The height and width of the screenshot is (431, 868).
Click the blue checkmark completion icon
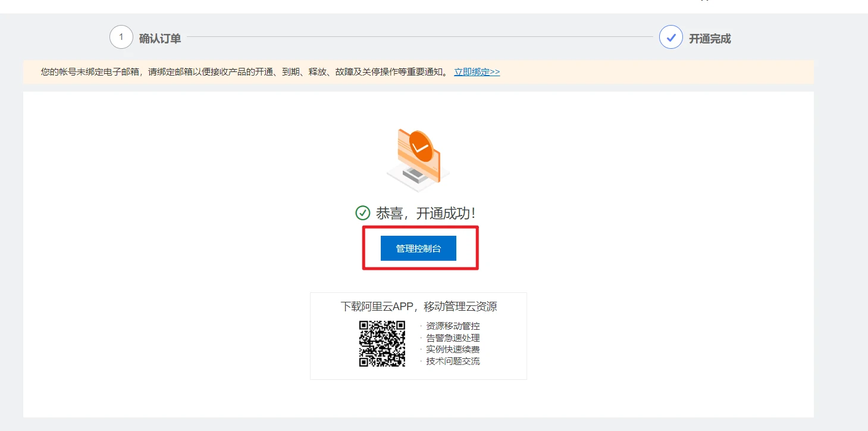[671, 37]
